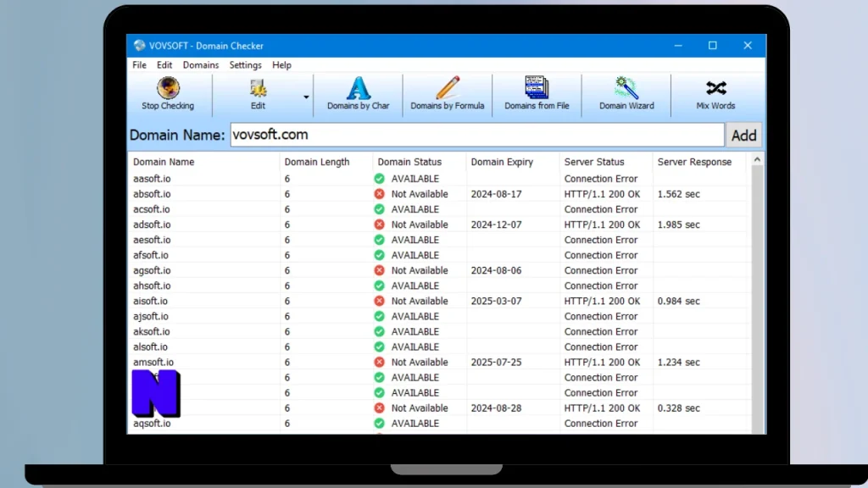Select the agsoft.io domain name

(x=152, y=270)
